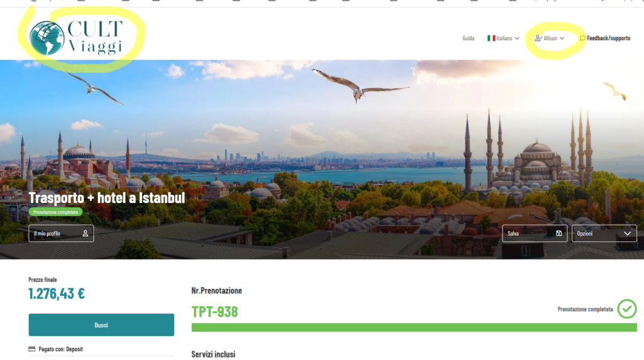Click the user icon beside Allison
The image size is (644, 360).
tap(538, 38)
